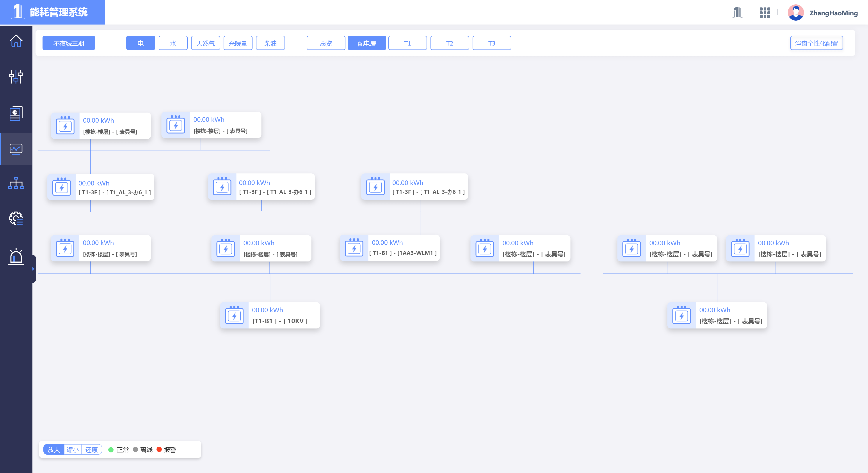The image size is (868, 473).
Task: Open the alarm siren icon in sidebar
Action: (16, 257)
